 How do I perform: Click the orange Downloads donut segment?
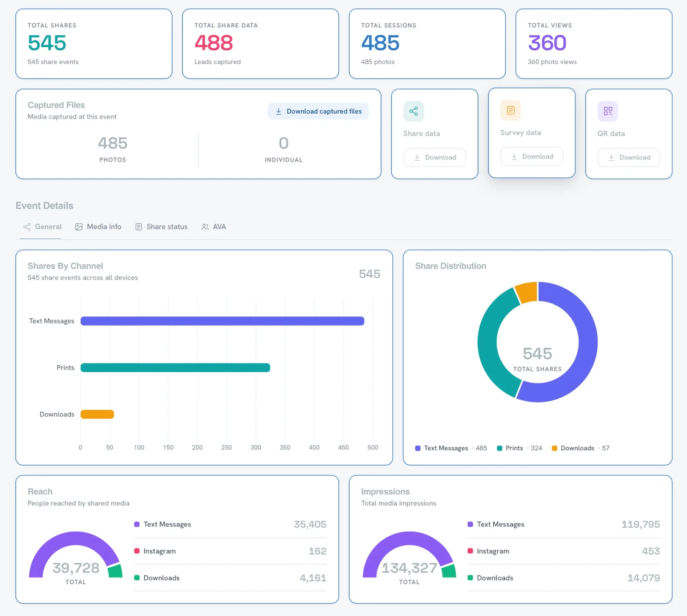527,292
